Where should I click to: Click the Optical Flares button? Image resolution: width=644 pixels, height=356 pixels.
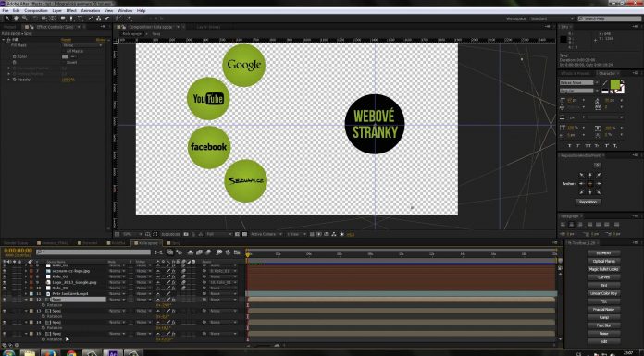[x=603, y=261]
